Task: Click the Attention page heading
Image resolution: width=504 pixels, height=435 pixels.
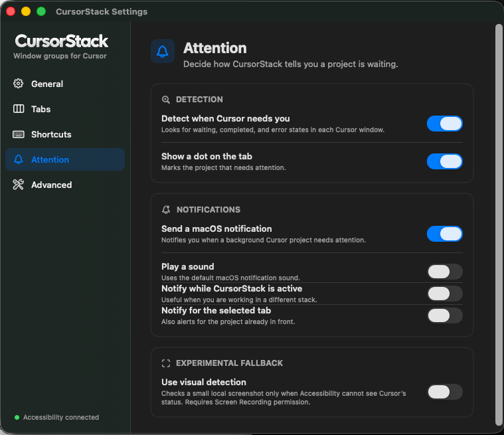Action: (x=215, y=48)
